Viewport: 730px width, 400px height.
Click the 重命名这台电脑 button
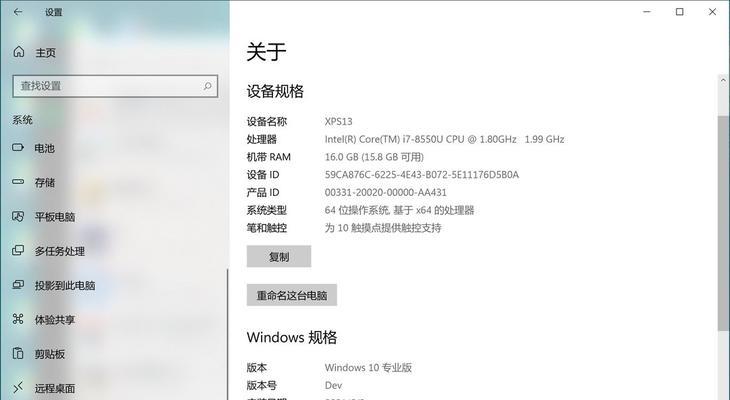pos(292,295)
